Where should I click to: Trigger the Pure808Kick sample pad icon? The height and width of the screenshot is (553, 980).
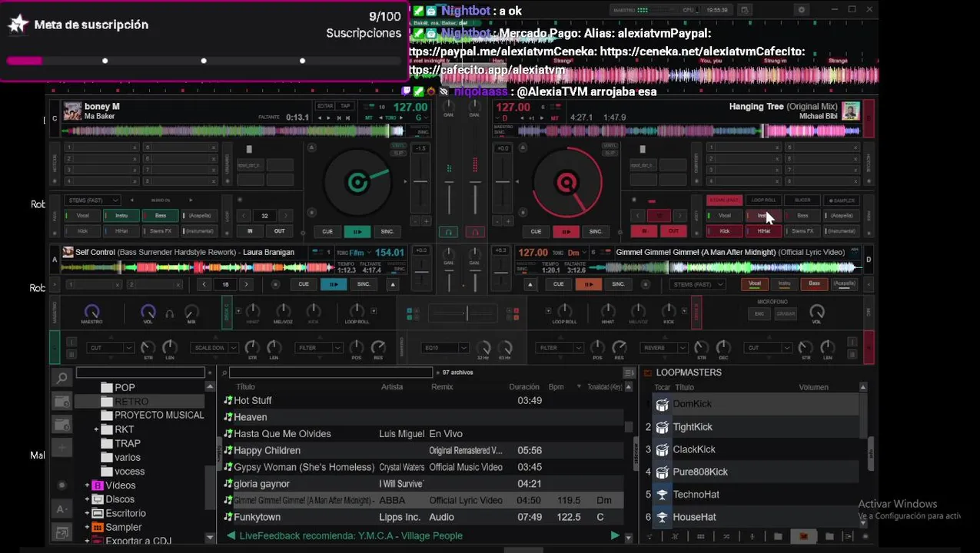click(x=662, y=472)
